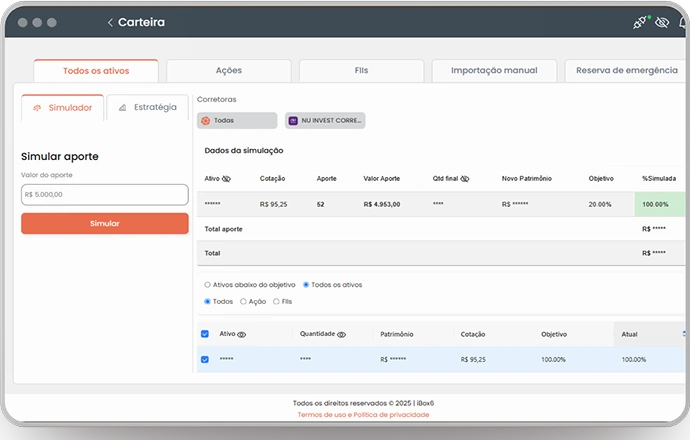Click the Aporte value 52 cell

tap(320, 205)
